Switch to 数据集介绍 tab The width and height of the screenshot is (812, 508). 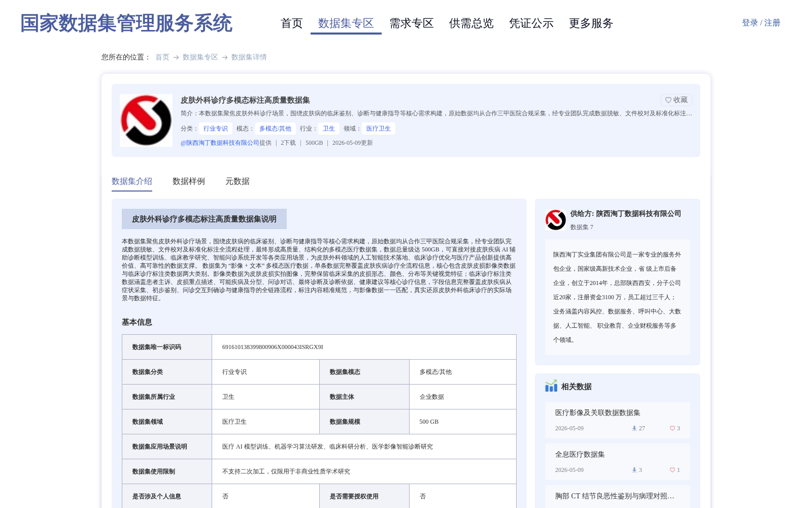tap(132, 181)
